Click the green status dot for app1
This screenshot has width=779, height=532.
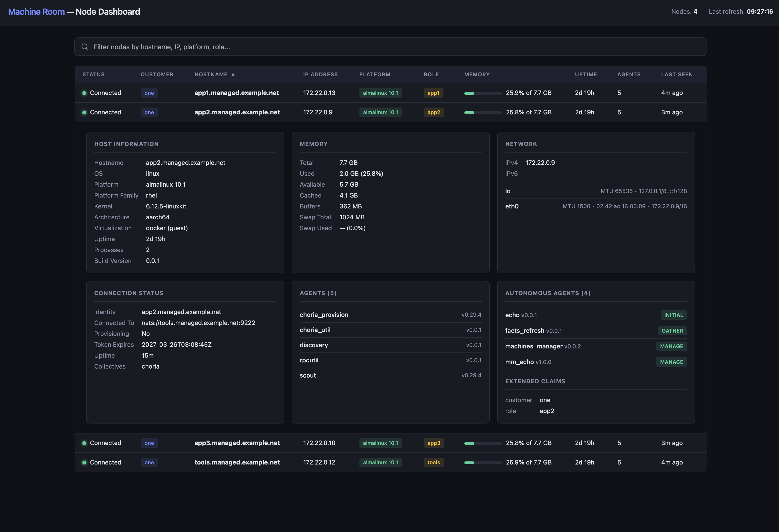[x=85, y=93]
